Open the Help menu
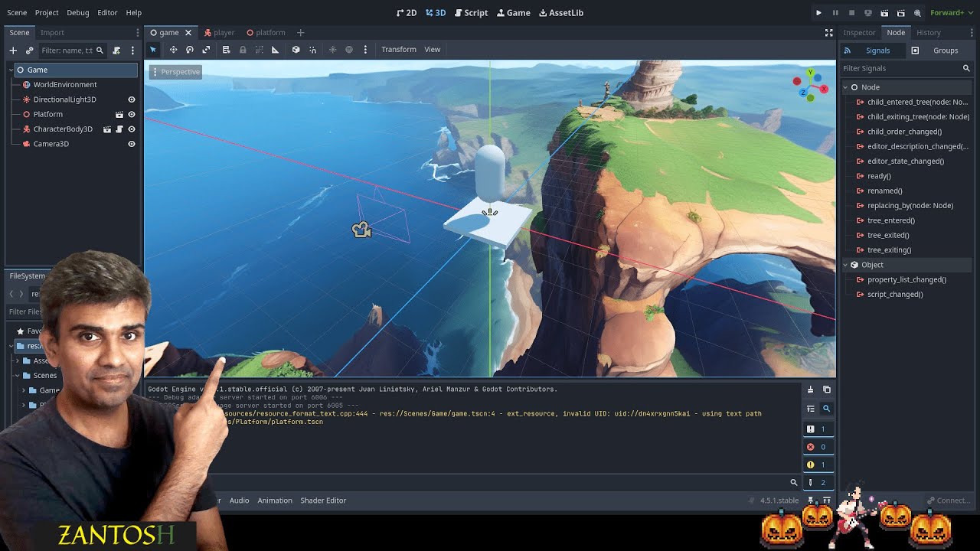The width and height of the screenshot is (980, 551). point(133,13)
